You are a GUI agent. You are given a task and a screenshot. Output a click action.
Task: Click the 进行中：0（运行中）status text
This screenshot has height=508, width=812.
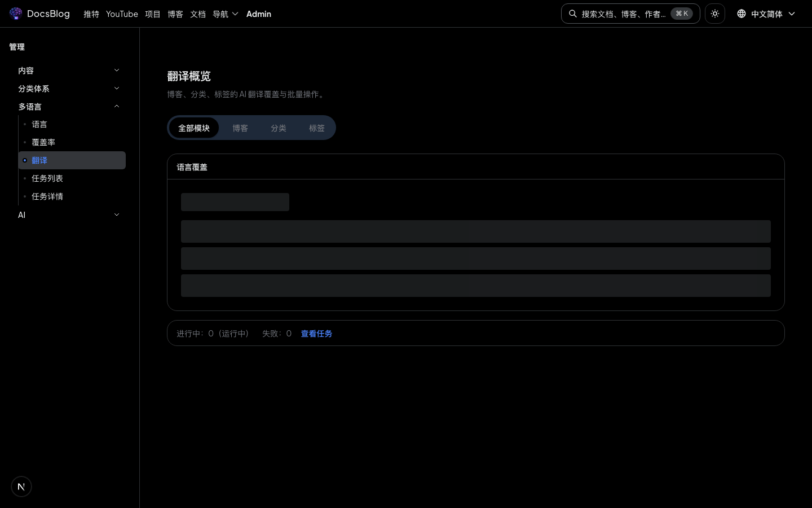coord(213,334)
